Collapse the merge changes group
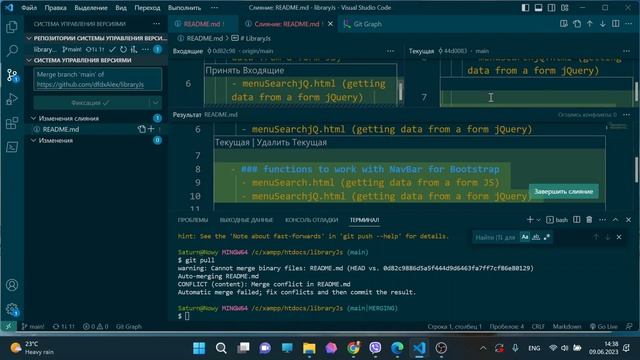 tap(33, 118)
